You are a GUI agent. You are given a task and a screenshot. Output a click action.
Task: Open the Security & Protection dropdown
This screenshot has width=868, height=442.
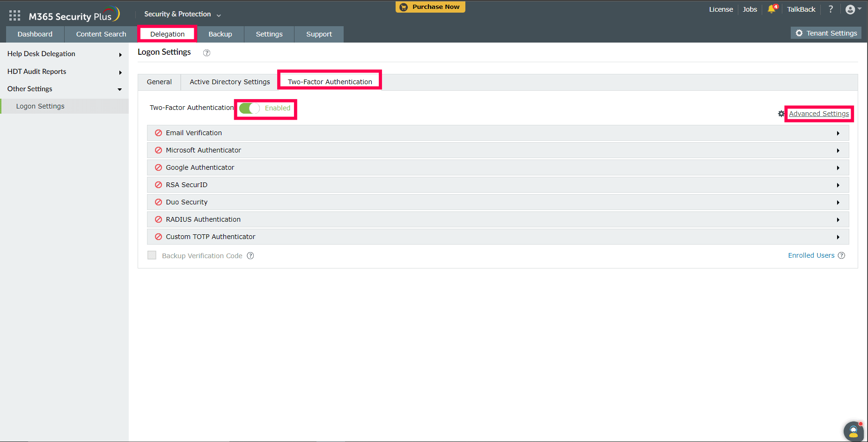coord(182,14)
